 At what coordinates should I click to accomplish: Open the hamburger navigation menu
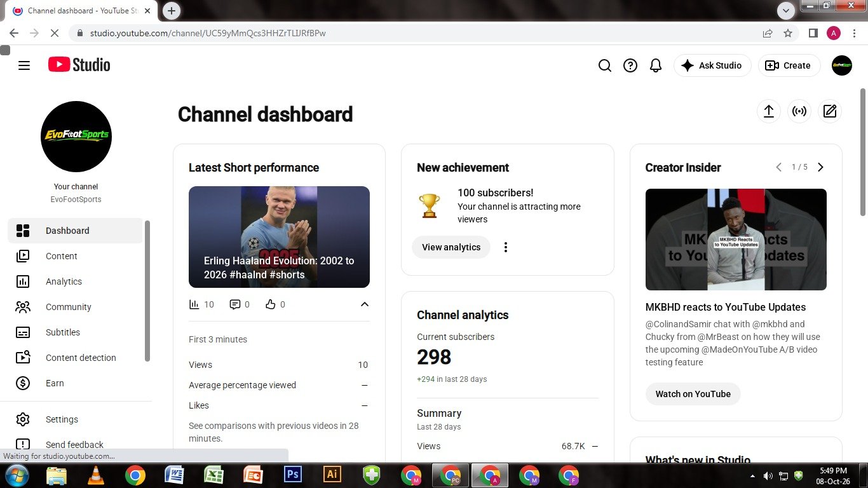pos(24,65)
